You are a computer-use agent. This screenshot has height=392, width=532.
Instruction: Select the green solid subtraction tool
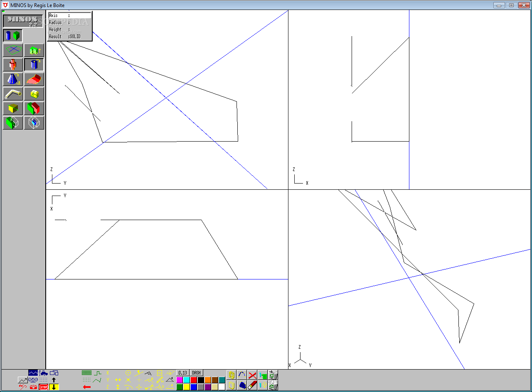point(13,123)
